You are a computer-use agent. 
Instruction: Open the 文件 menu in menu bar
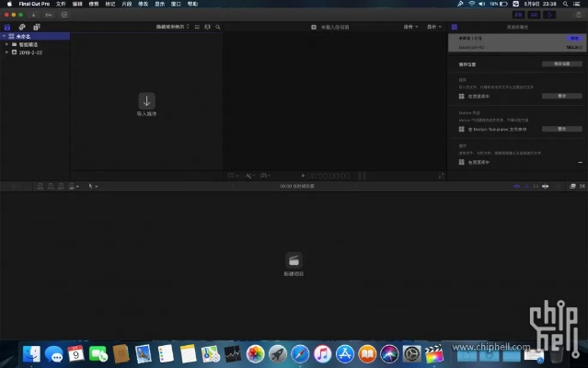point(61,4)
